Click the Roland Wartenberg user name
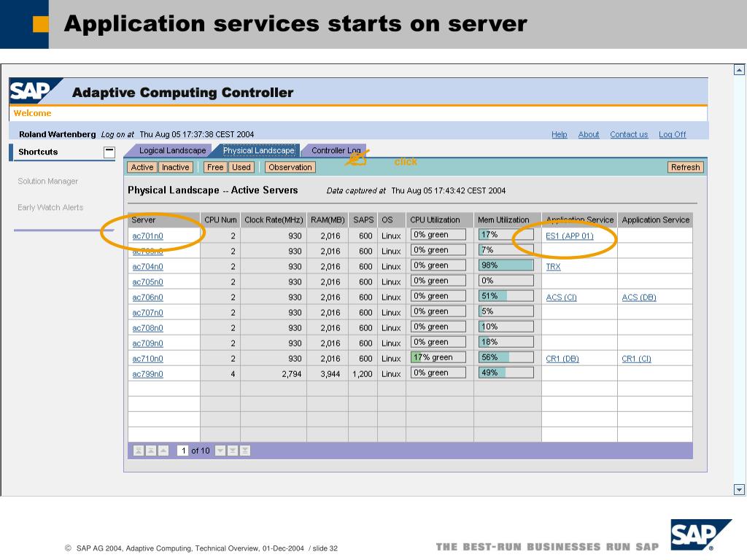The width and height of the screenshot is (747, 560). pyautogui.click(x=57, y=135)
